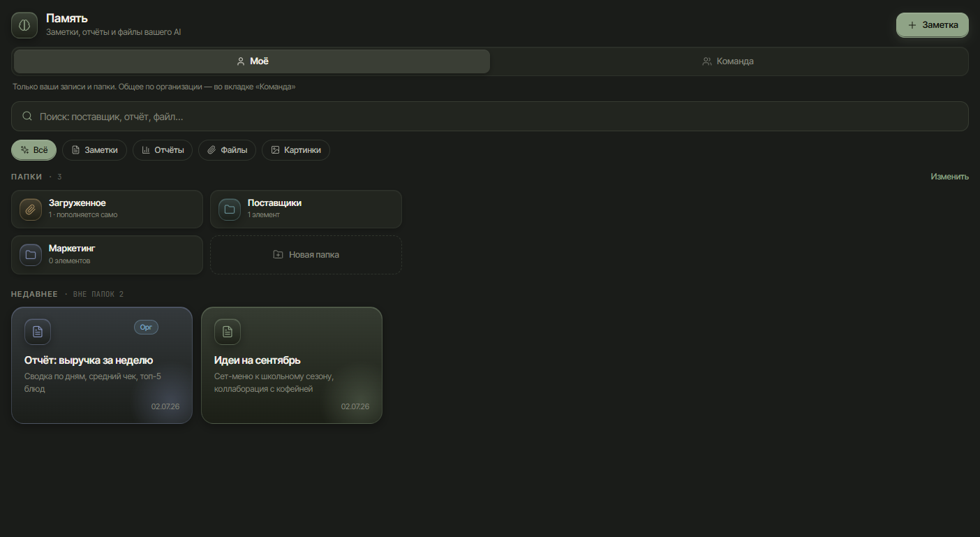
Task: Open the Маркетинг folder
Action: 107,255
